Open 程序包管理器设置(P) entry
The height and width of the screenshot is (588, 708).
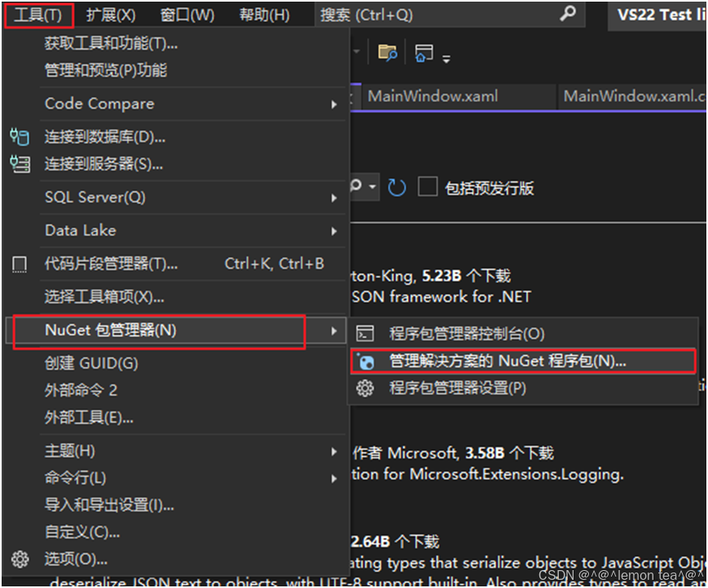coord(523,388)
